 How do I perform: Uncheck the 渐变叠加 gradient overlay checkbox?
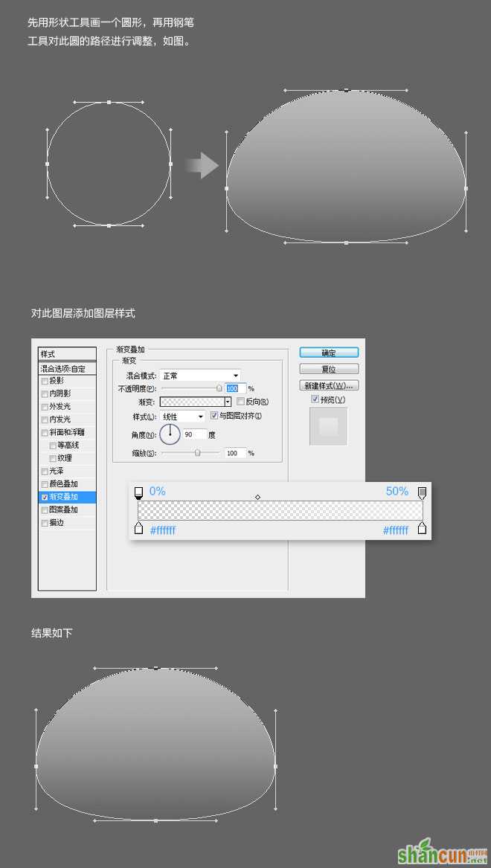pyautogui.click(x=45, y=497)
